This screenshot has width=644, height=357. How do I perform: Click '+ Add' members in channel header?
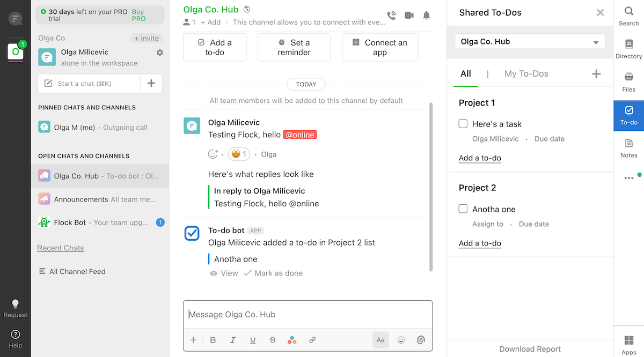[x=210, y=22]
